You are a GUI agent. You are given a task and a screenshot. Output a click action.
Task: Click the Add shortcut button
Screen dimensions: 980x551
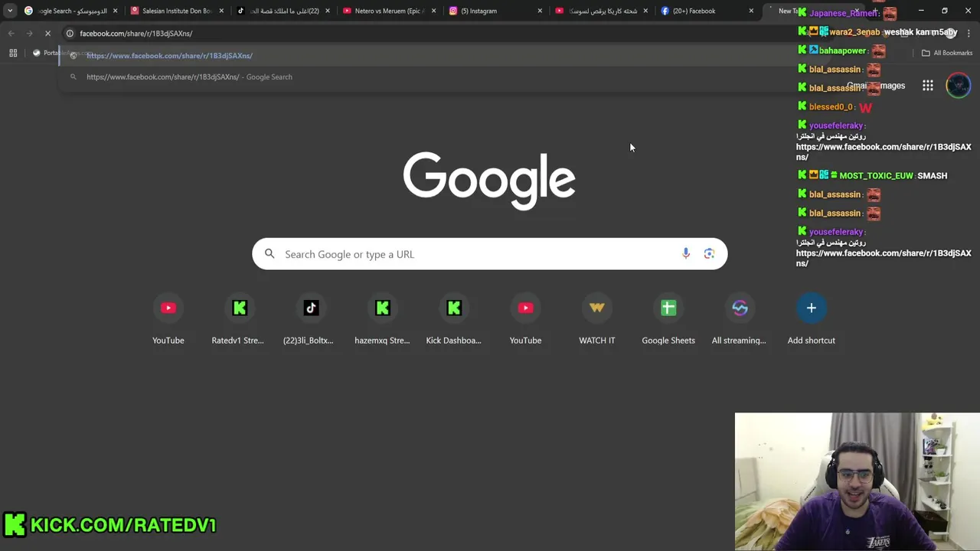812,320
